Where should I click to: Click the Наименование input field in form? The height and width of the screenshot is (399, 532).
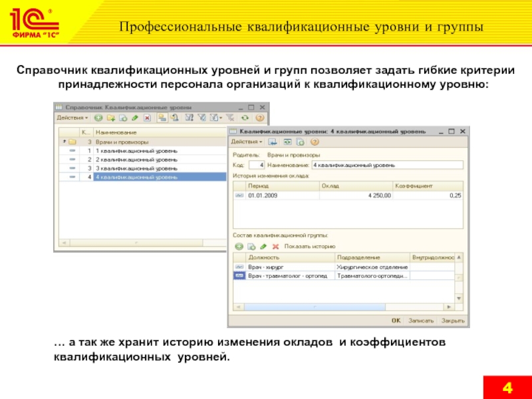pyautogui.click(x=388, y=165)
